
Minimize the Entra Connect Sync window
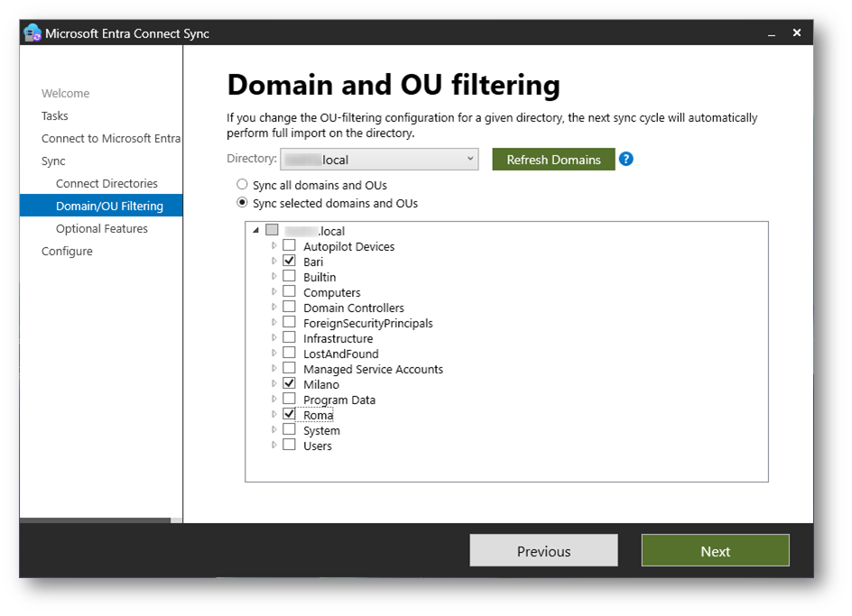[x=771, y=33]
